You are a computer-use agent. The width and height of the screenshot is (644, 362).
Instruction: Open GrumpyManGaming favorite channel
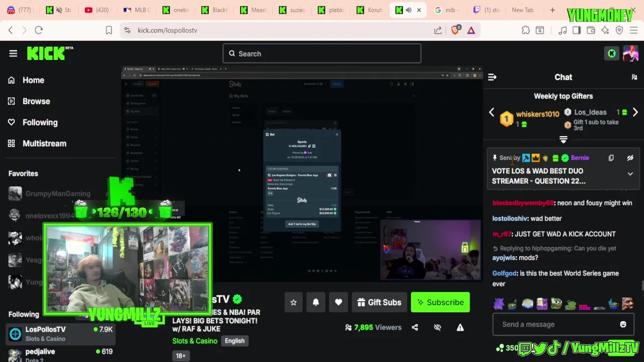pos(58,194)
